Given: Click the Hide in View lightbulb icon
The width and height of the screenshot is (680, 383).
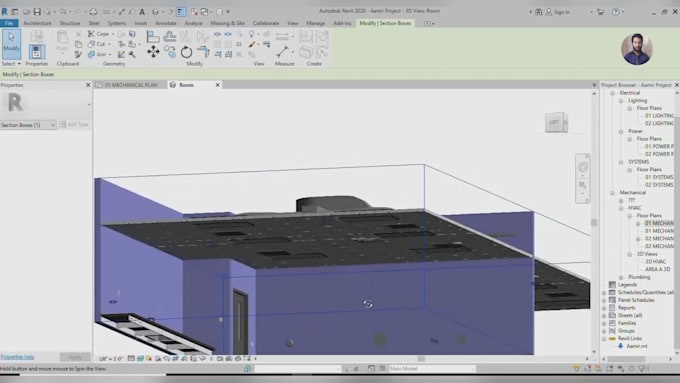Looking at the screenshot, I should pyautogui.click(x=252, y=34).
